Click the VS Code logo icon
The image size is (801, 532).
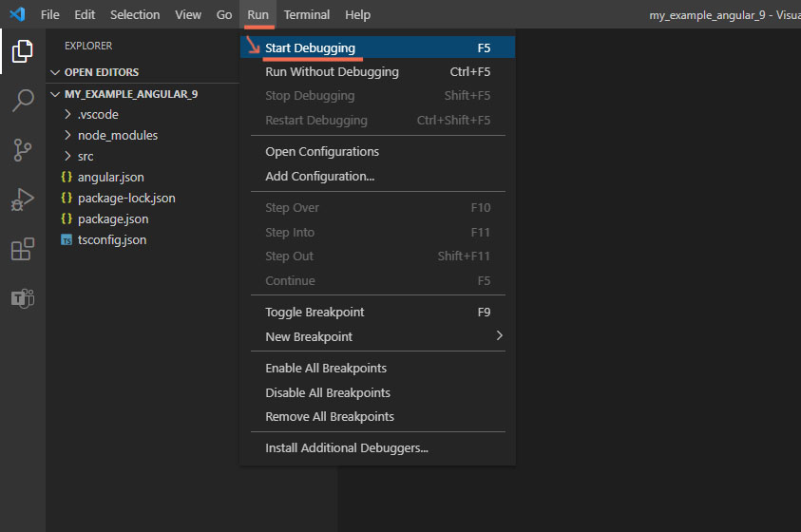tap(16, 14)
